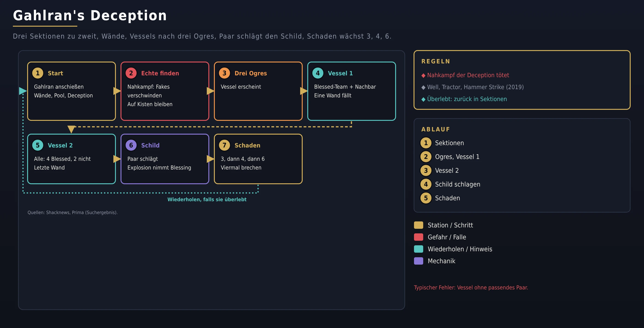Select Ogres, Vessel 1 in the Ablauf list
Screen dimensions: 644x328
click(457, 157)
